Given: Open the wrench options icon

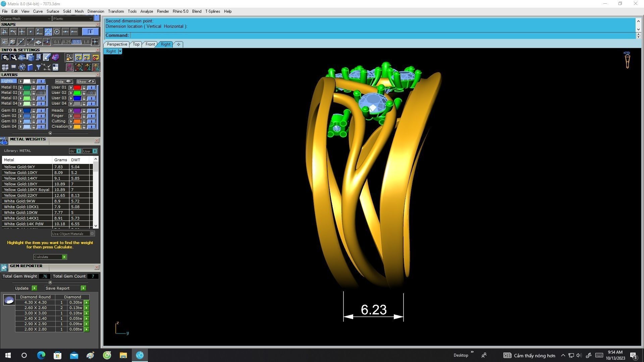Looking at the screenshot, I should tap(13, 58).
